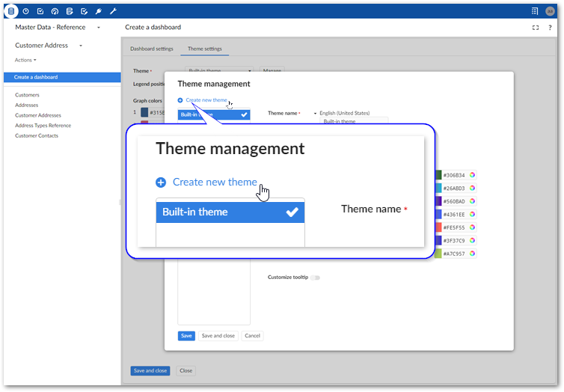Viewport: 564px width, 392px height.
Task: Click the fullscreen icon at top right
Action: coord(536,28)
